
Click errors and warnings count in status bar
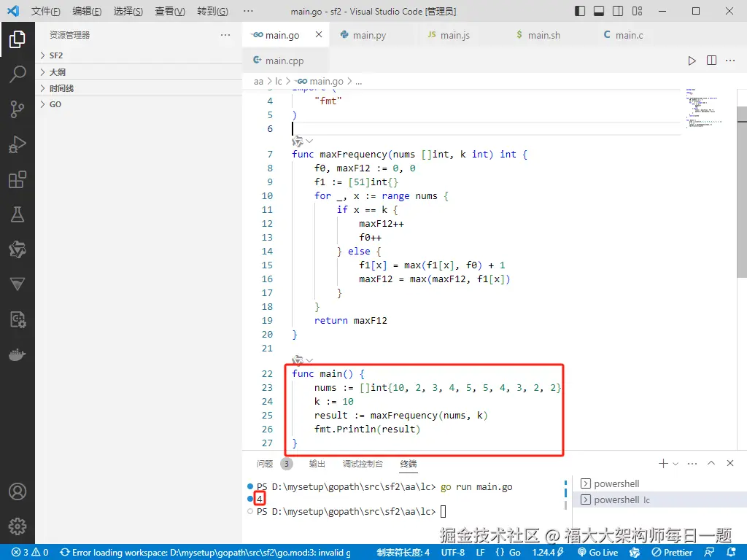coord(30,553)
